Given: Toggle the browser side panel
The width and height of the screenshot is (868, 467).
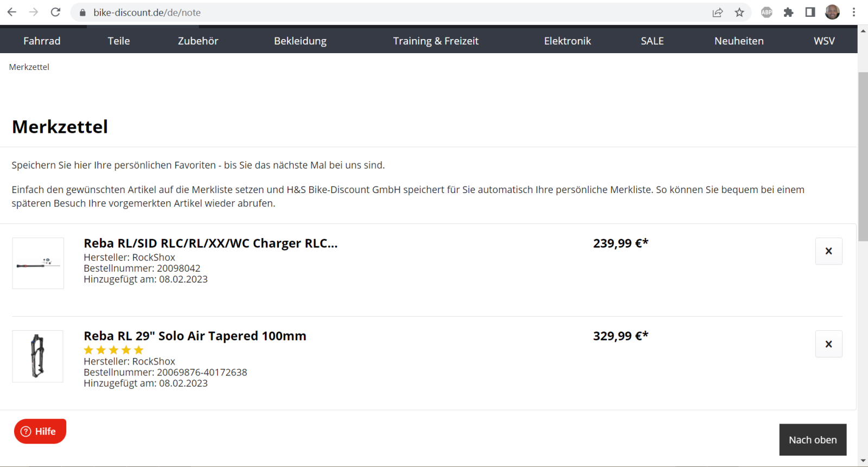Looking at the screenshot, I should (810, 12).
